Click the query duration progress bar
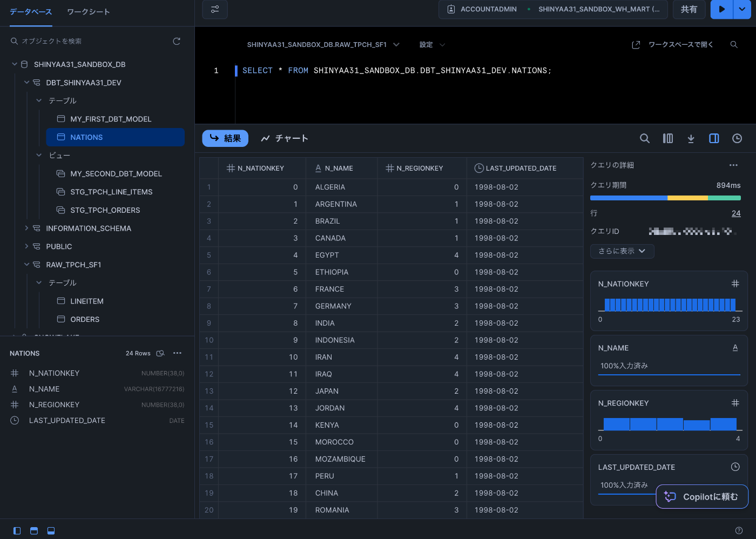 665,198
